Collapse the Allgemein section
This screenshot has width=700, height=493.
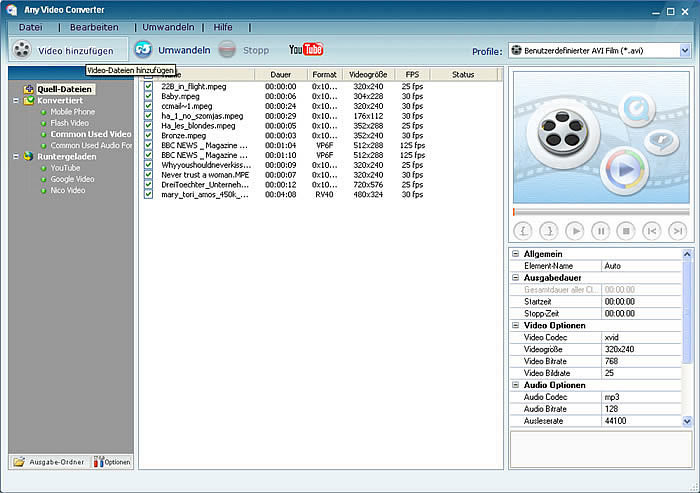[x=516, y=254]
